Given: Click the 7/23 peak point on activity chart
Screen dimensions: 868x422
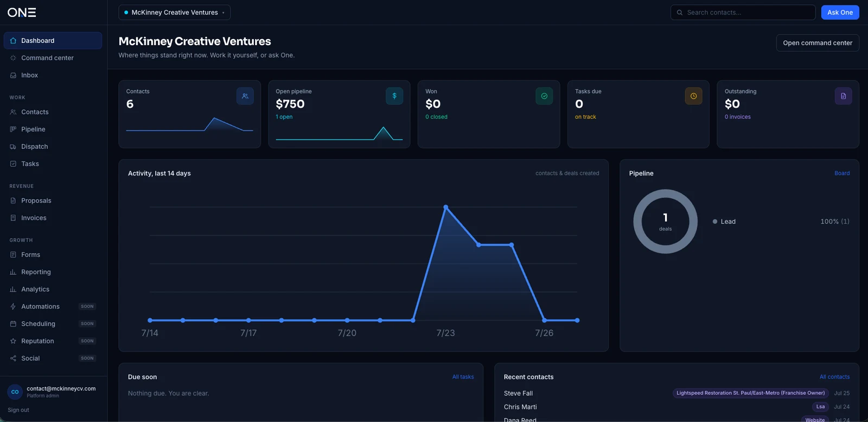Looking at the screenshot, I should [446, 207].
